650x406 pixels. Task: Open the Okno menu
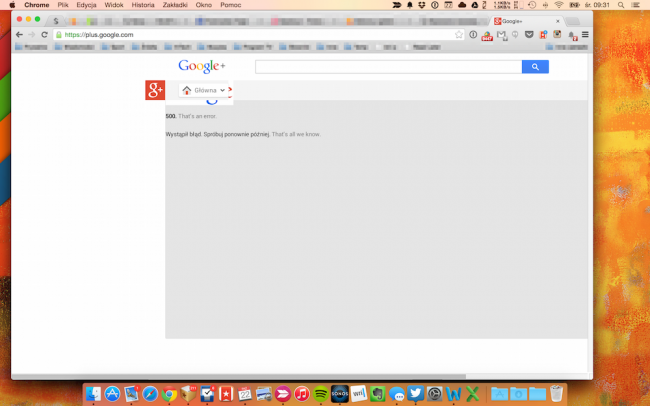[204, 5]
